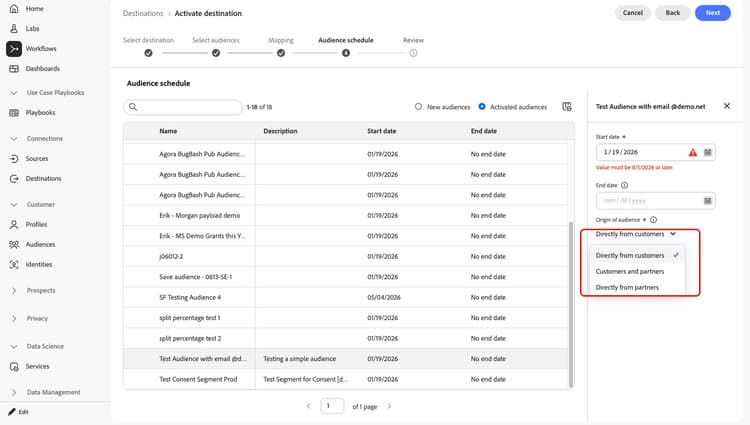
Task: Show Origin of audience info tooltip
Action: click(x=653, y=220)
